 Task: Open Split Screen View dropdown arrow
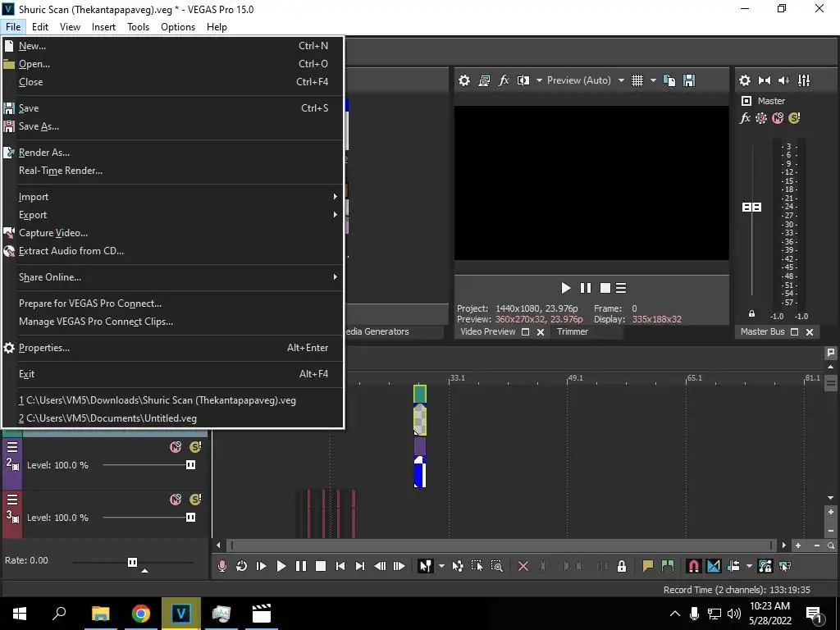(539, 80)
